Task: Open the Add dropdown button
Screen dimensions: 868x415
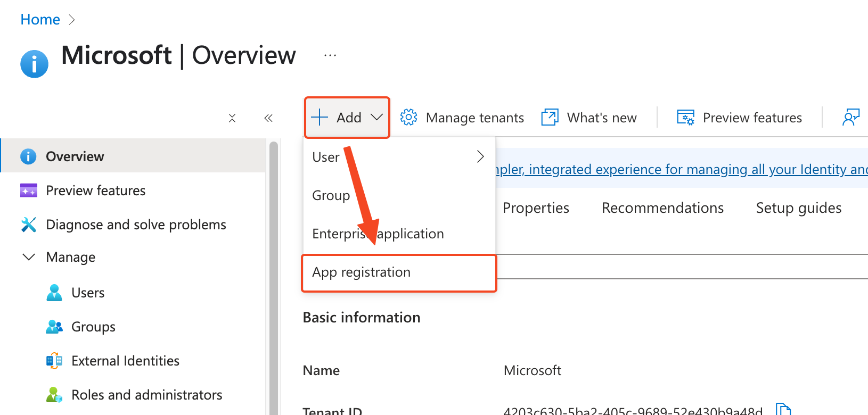Action: click(x=347, y=118)
